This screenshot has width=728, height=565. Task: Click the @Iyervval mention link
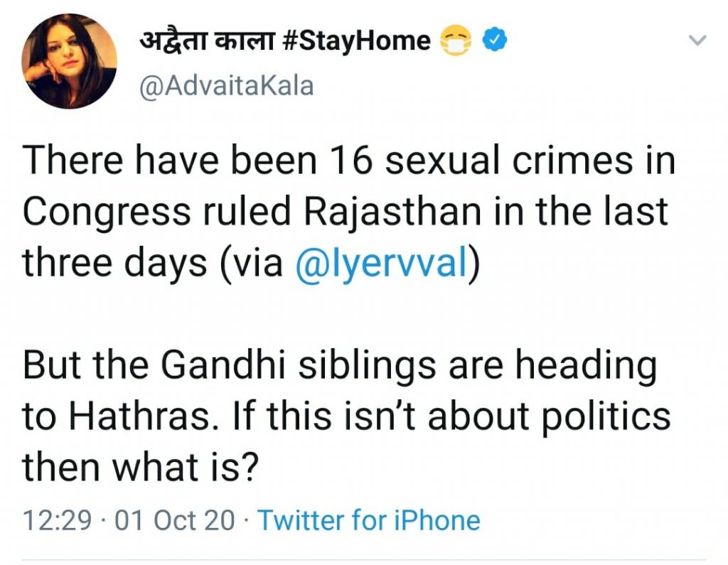[381, 263]
